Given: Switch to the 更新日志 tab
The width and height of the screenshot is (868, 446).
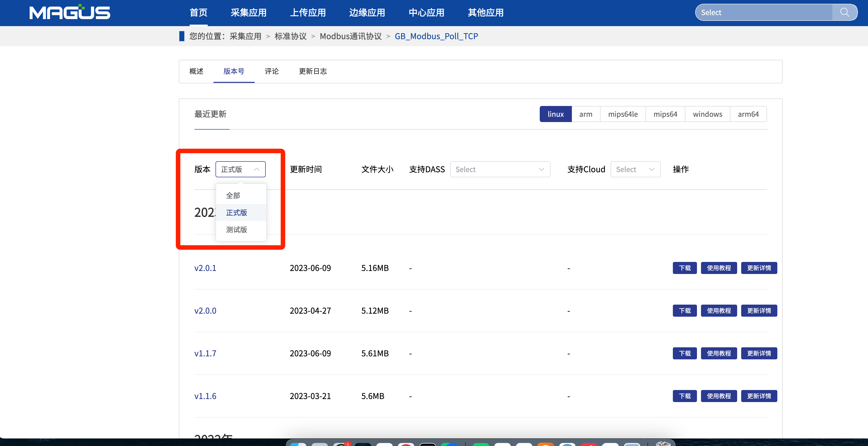Looking at the screenshot, I should pyautogui.click(x=313, y=71).
